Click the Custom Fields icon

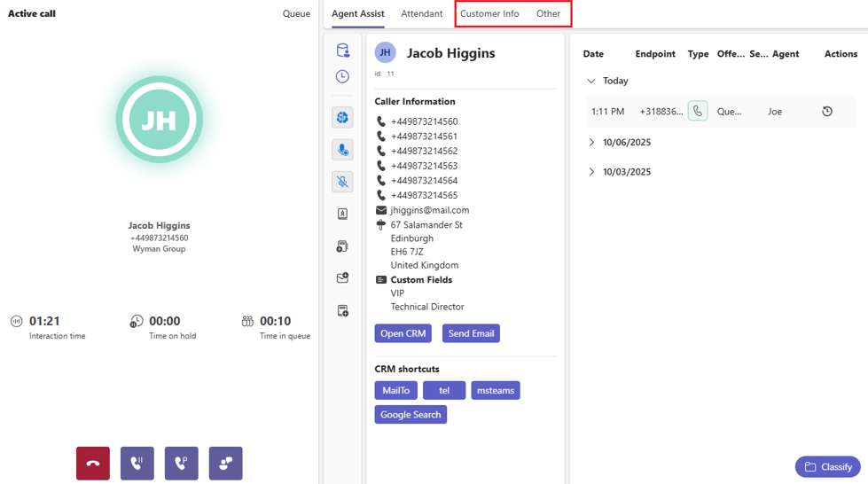click(x=381, y=279)
